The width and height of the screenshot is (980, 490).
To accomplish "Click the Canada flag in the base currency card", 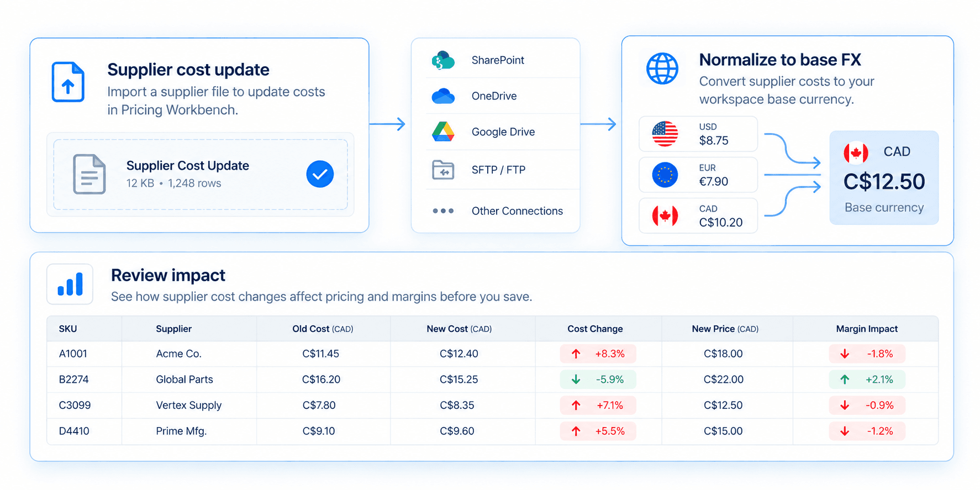I will 856,152.
